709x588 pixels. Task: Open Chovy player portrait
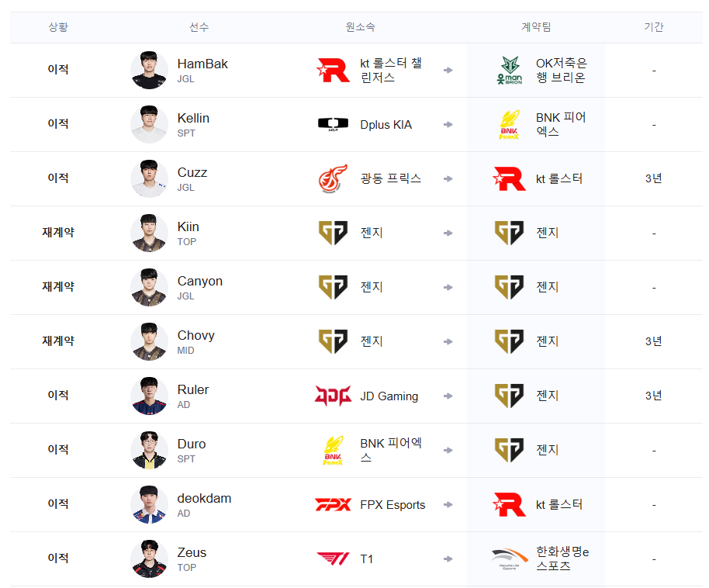[x=149, y=341]
